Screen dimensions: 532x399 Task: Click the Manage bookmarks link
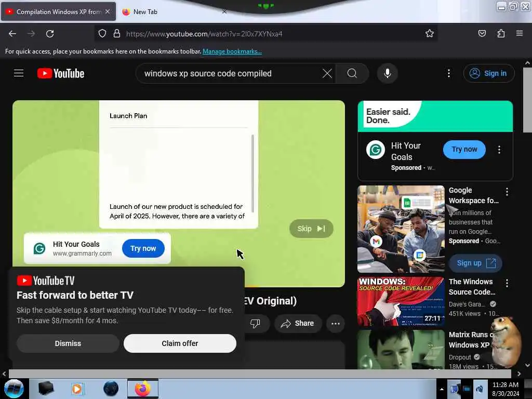[232, 51]
